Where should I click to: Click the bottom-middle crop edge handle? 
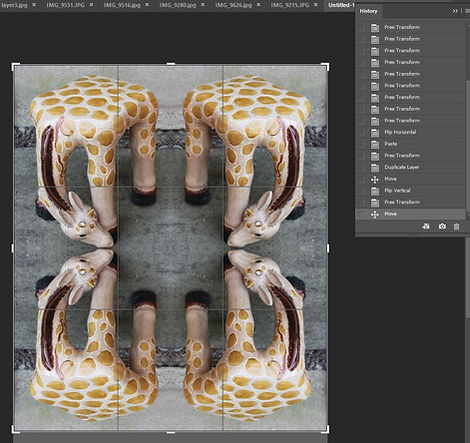[171, 433]
